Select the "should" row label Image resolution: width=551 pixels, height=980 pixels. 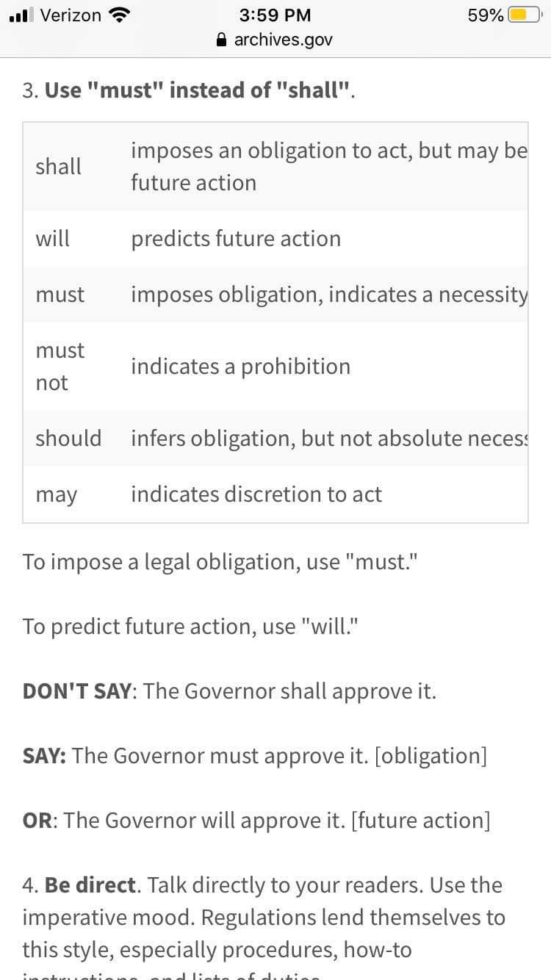[x=68, y=438]
